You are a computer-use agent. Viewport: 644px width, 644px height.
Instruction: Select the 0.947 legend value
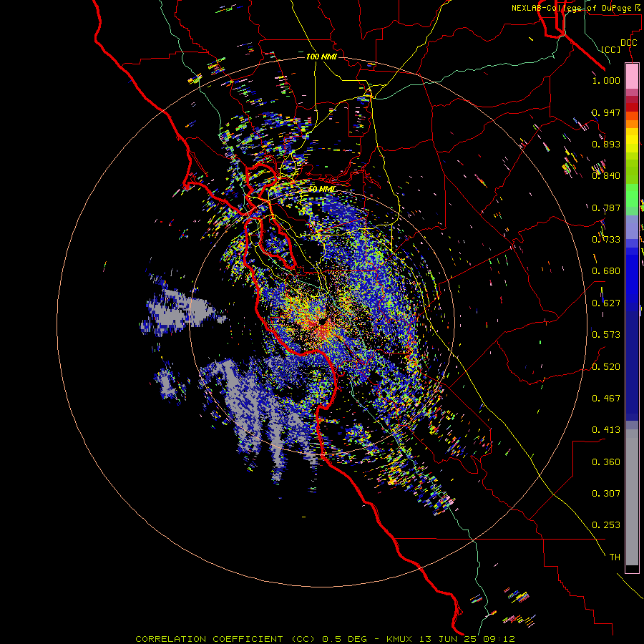606,112
